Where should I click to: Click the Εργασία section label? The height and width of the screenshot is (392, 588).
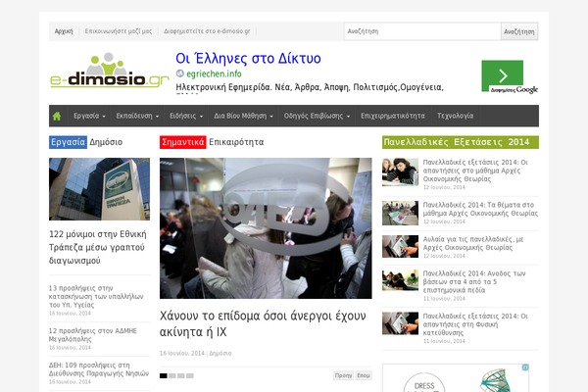[68, 142]
